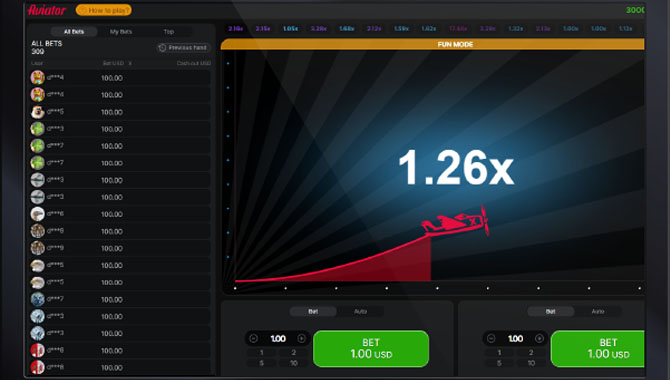This screenshot has width=670, height=380.
Task: Select the Bet mode in second bet panel
Action: click(x=551, y=312)
